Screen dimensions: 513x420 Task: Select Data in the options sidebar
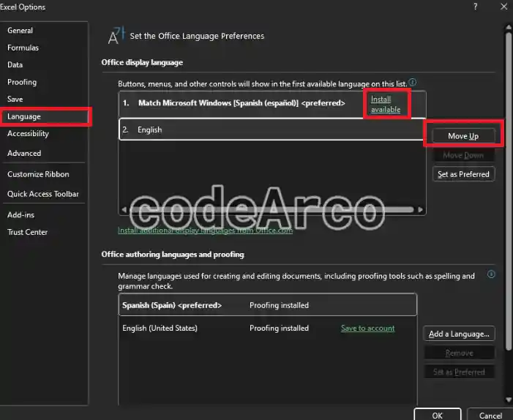tap(15, 65)
